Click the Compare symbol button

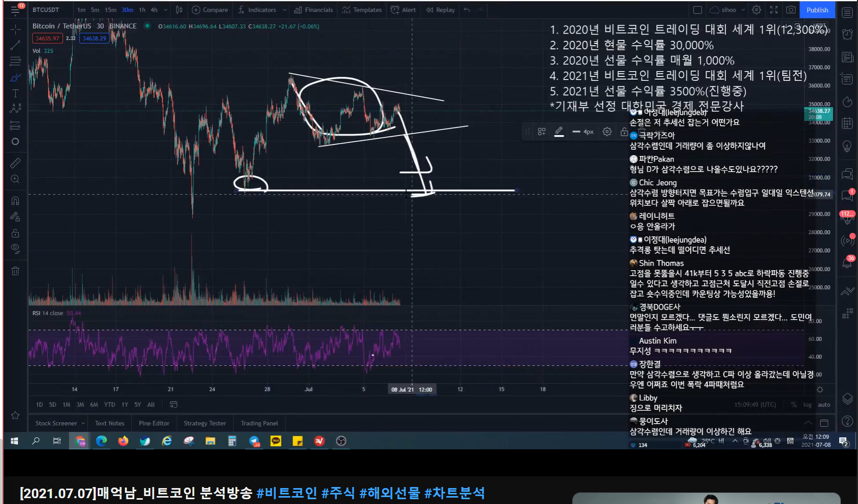click(x=210, y=10)
